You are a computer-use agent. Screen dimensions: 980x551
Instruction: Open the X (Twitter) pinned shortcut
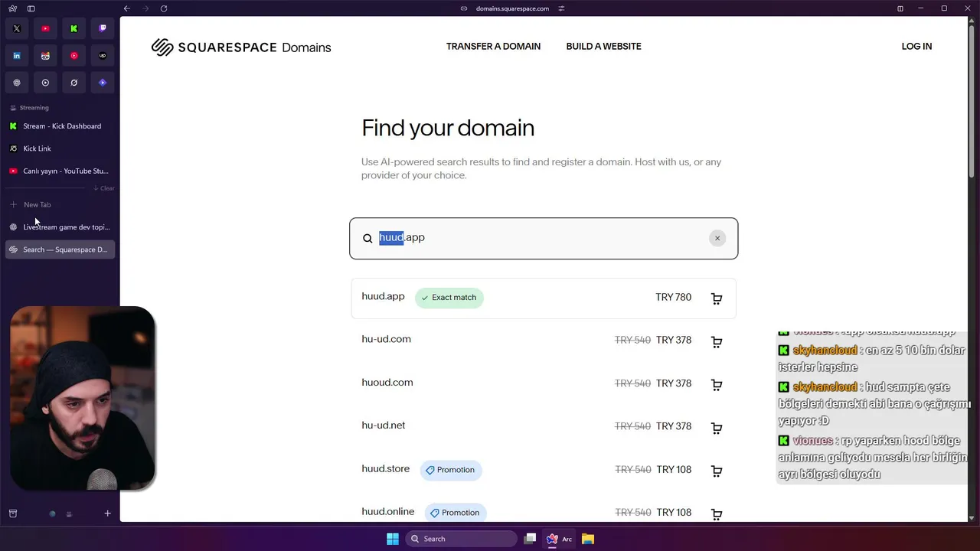[17, 28]
